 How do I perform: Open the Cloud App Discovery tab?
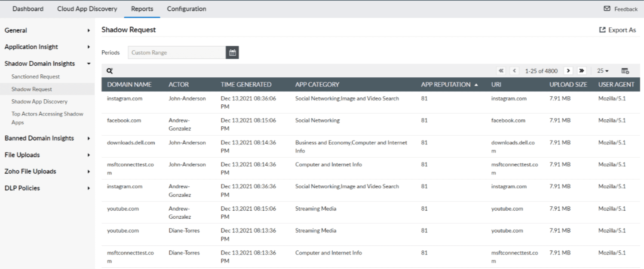87,9
